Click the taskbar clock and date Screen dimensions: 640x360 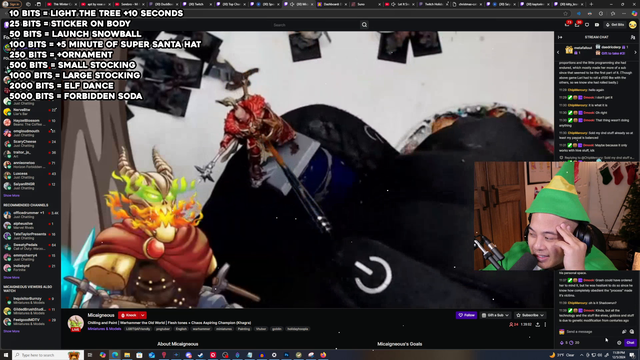coord(618,355)
